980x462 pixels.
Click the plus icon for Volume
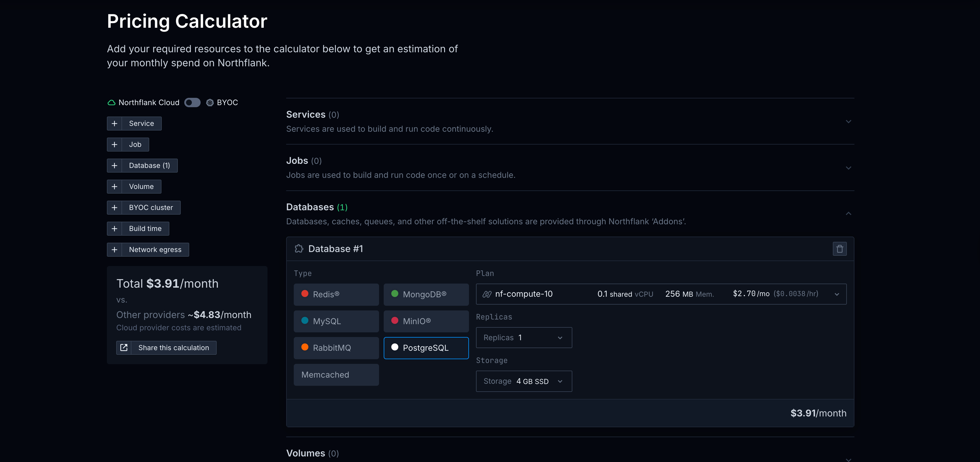[x=114, y=187]
